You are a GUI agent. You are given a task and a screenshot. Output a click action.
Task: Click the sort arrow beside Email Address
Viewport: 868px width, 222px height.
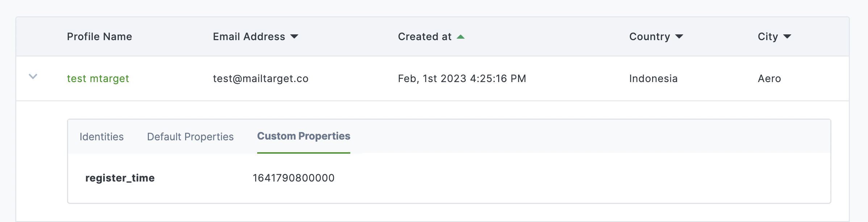click(x=294, y=37)
